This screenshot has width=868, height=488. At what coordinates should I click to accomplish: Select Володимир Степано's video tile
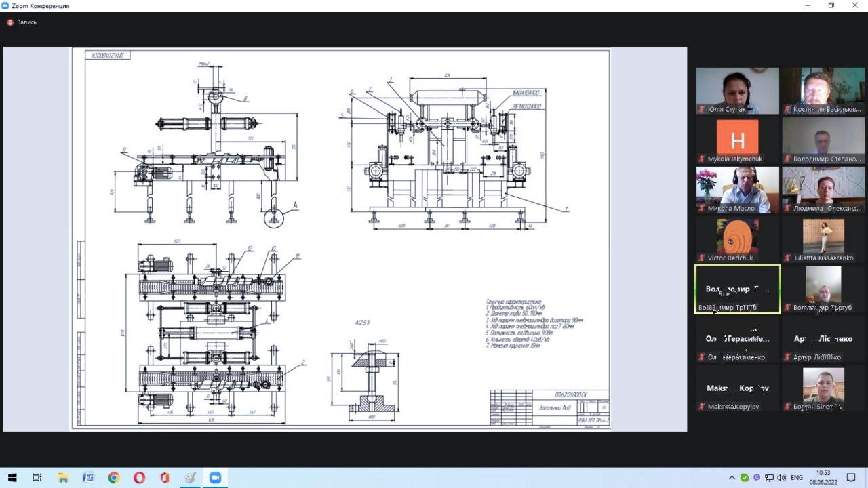pos(823,140)
